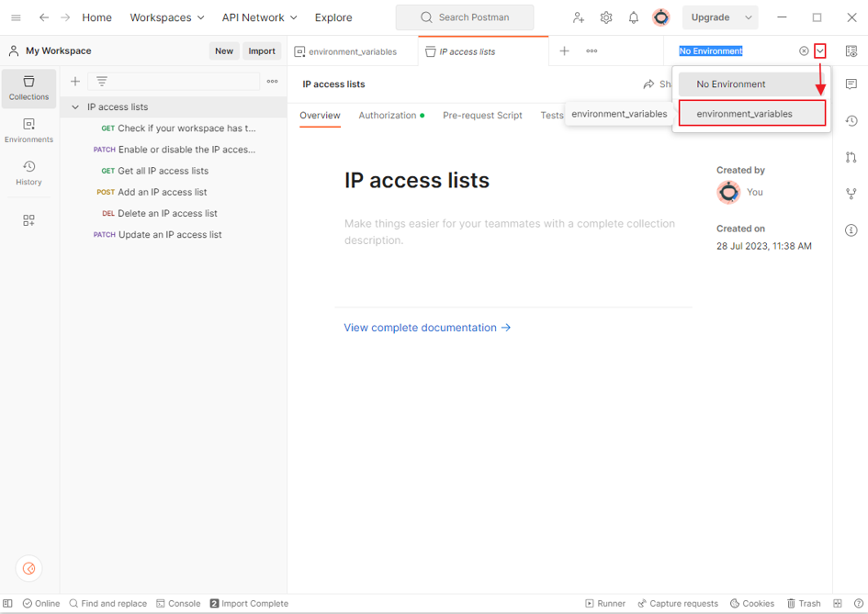868x614 pixels.
Task: Open the configure workspace sidebar icon
Action: tap(28, 220)
